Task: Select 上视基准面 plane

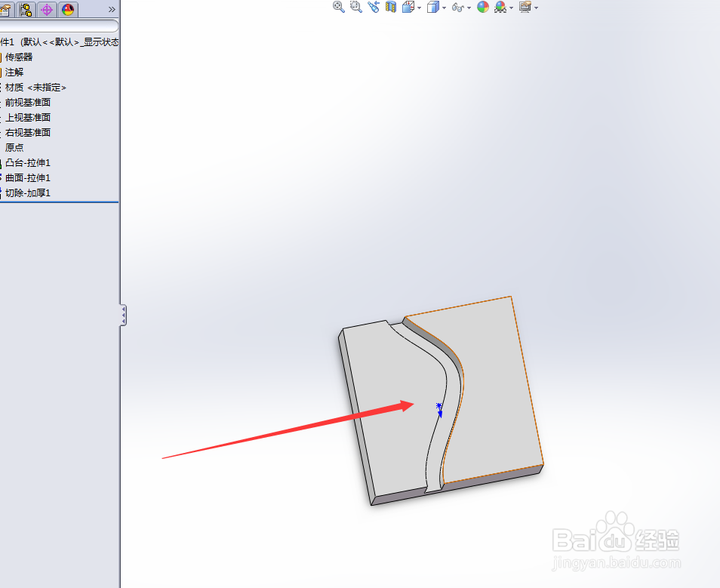Action: coord(28,118)
